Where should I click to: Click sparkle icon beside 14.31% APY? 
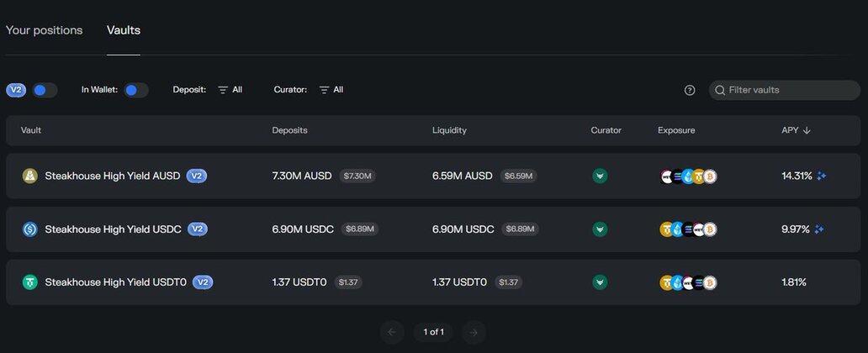821,176
